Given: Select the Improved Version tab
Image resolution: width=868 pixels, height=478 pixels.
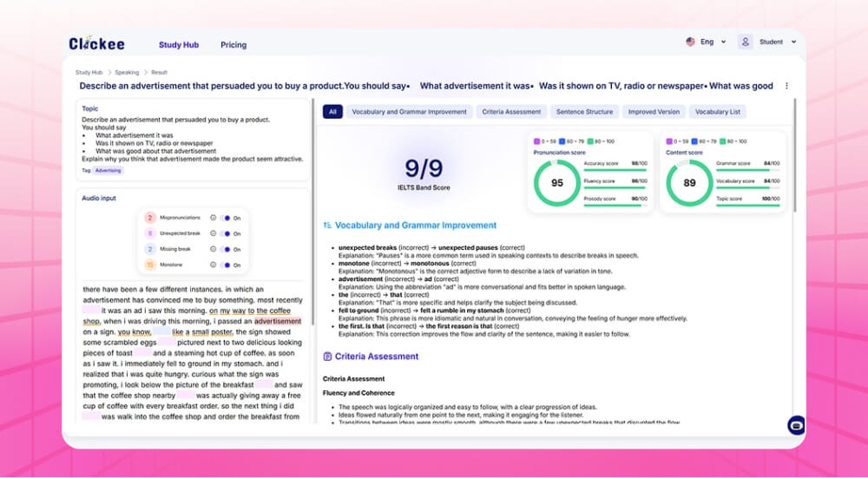Looking at the screenshot, I should pos(654,112).
